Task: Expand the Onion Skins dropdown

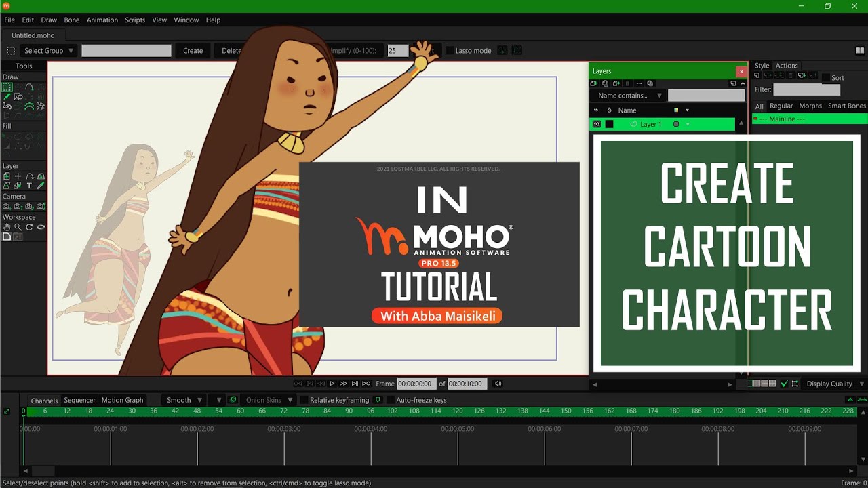Action: pos(269,400)
